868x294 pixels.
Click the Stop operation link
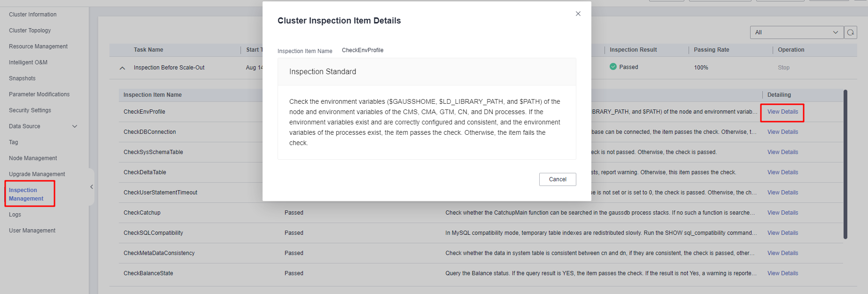(x=783, y=68)
